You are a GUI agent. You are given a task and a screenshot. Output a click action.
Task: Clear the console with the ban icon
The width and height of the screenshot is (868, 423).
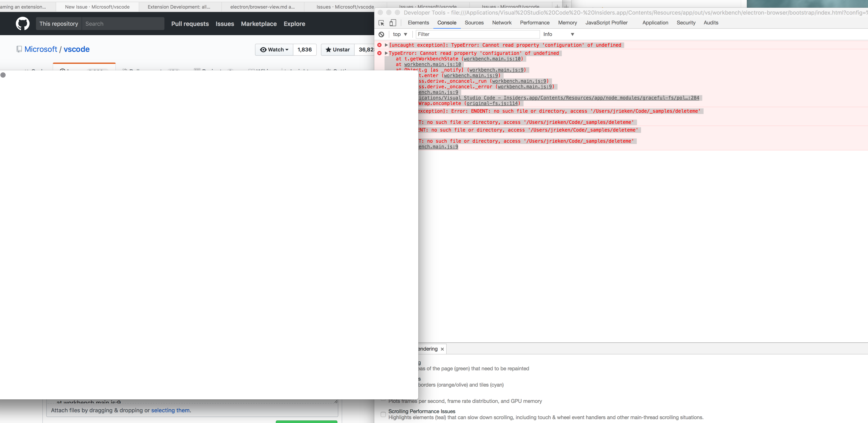pyautogui.click(x=381, y=34)
